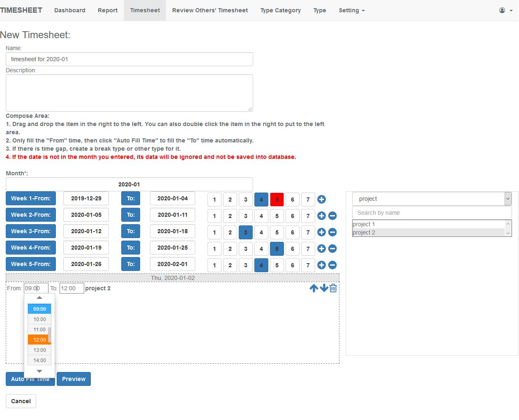The width and height of the screenshot is (519, 420).
Task: Remove the Week 3 row
Action: (333, 232)
